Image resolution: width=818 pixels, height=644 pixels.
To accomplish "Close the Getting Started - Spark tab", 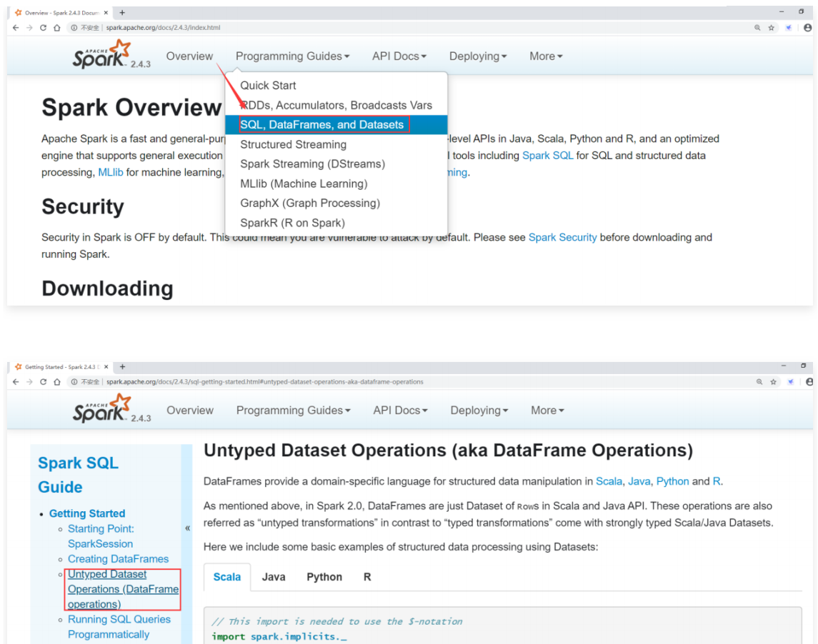I will coord(106,366).
